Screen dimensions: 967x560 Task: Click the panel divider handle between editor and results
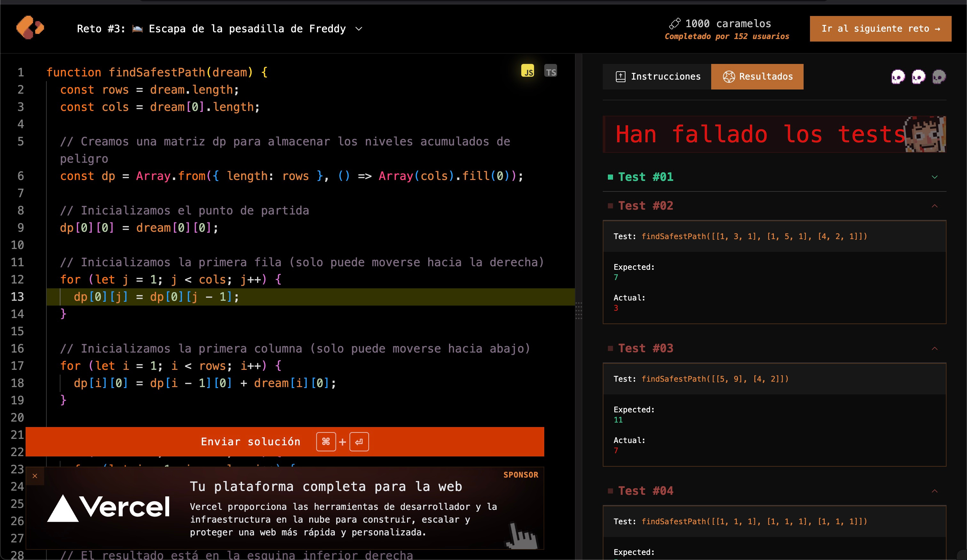[578, 310]
